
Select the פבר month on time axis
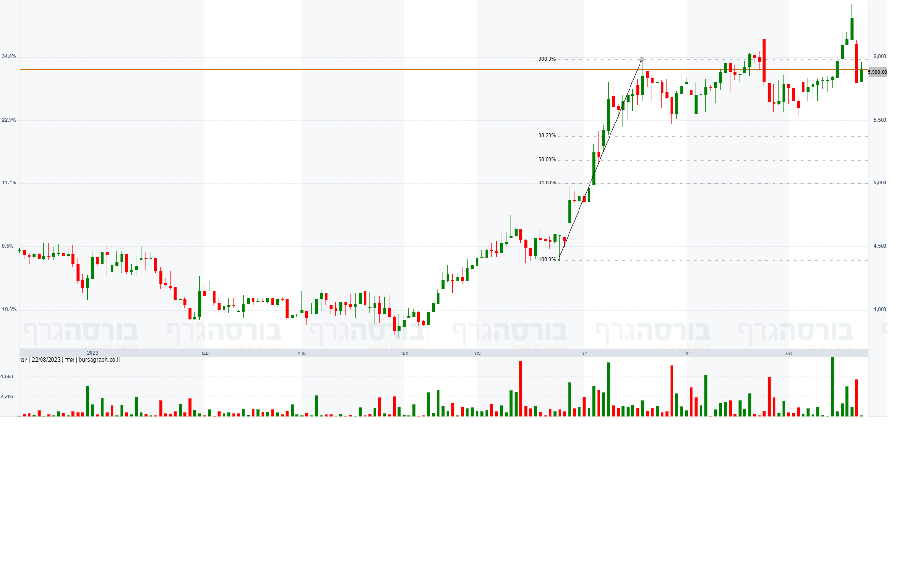pyautogui.click(x=204, y=353)
